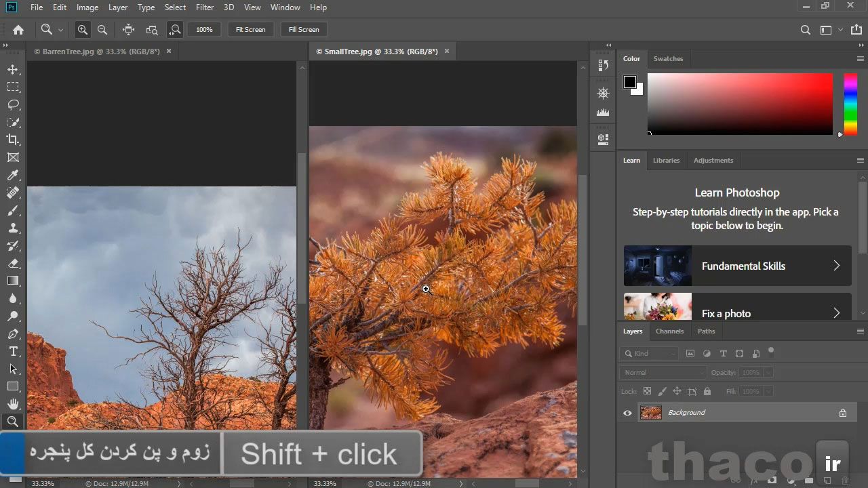868x488 pixels.
Task: Close the SmallTree.jpg document tab
Action: (x=447, y=52)
